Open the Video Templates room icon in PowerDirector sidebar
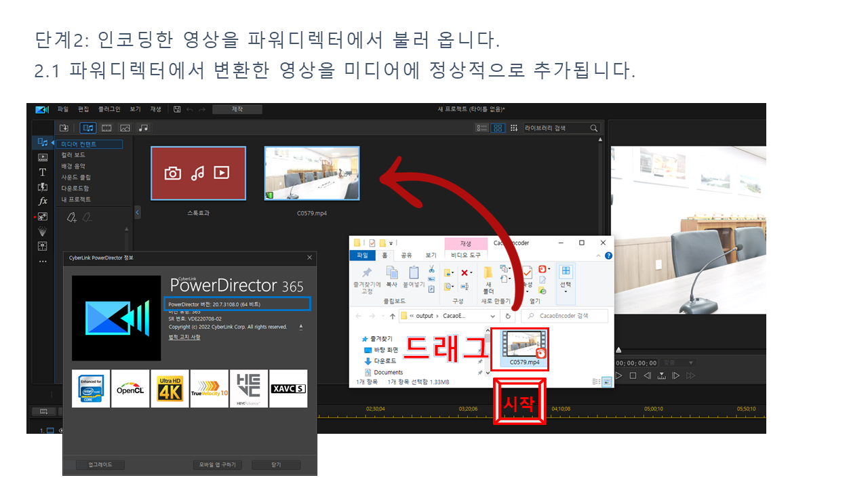This screenshot has height=488, width=868. [43, 157]
